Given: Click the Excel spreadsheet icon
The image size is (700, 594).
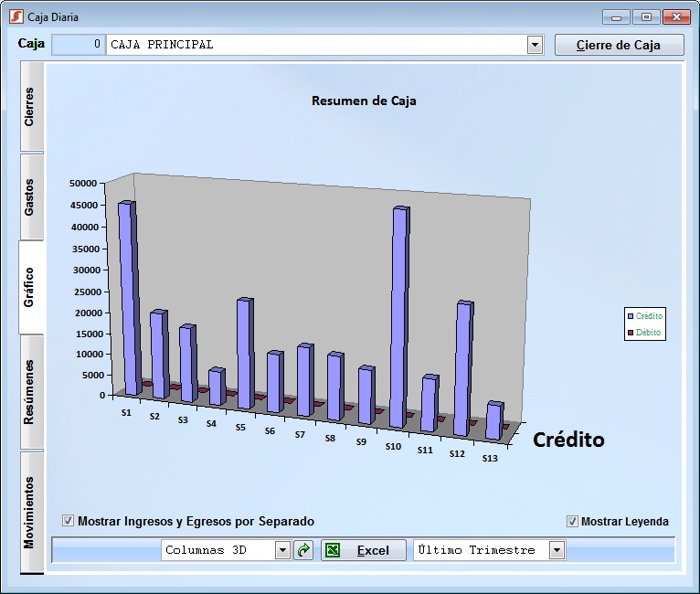Looking at the screenshot, I should tap(334, 550).
